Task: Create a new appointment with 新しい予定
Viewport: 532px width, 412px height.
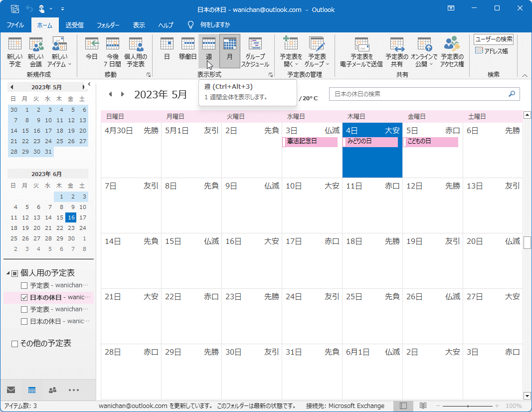Action: pos(14,52)
